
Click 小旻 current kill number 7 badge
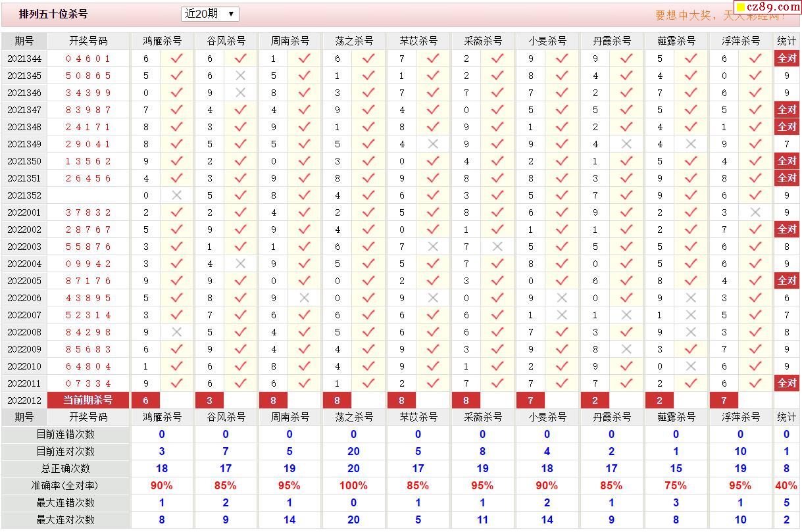[531, 400]
